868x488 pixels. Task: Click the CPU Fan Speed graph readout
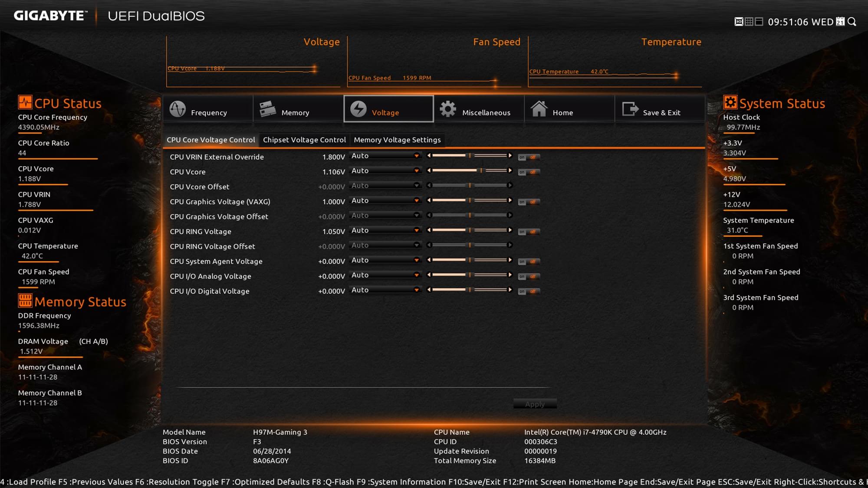390,78
